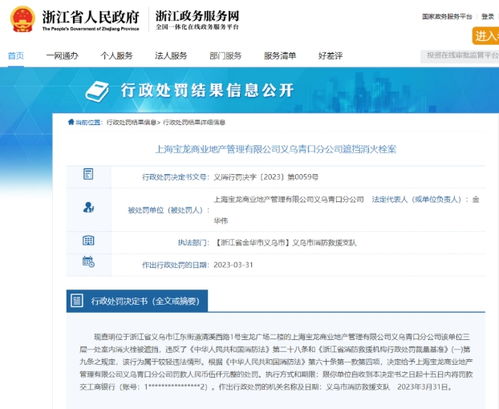This screenshot has width=499, height=409.
Task: Click the penalty decision body paragraph
Action: [x=276, y=362]
